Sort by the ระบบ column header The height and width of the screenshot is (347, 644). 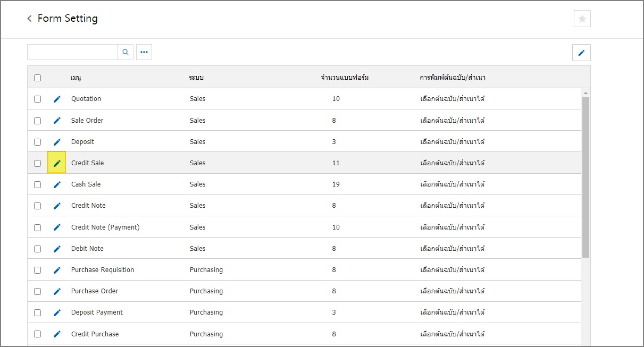point(196,78)
